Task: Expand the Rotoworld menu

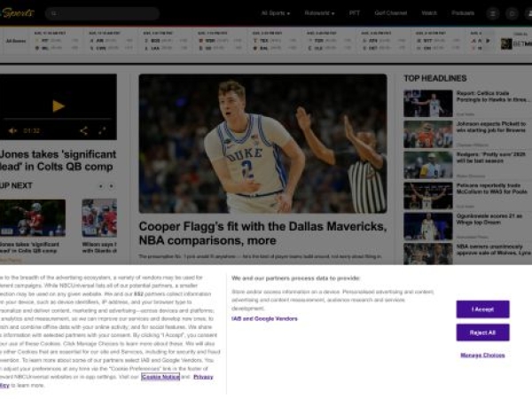Action: point(319,13)
